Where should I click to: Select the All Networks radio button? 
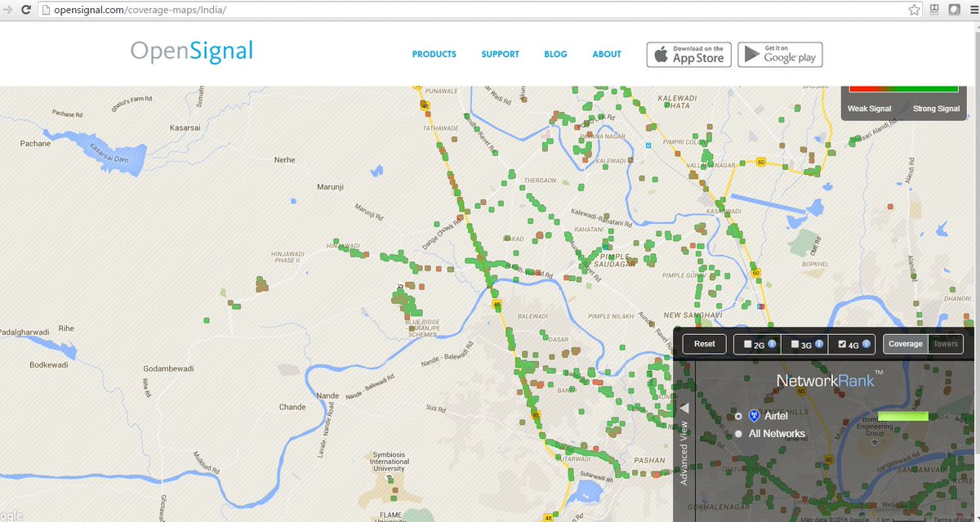click(739, 434)
